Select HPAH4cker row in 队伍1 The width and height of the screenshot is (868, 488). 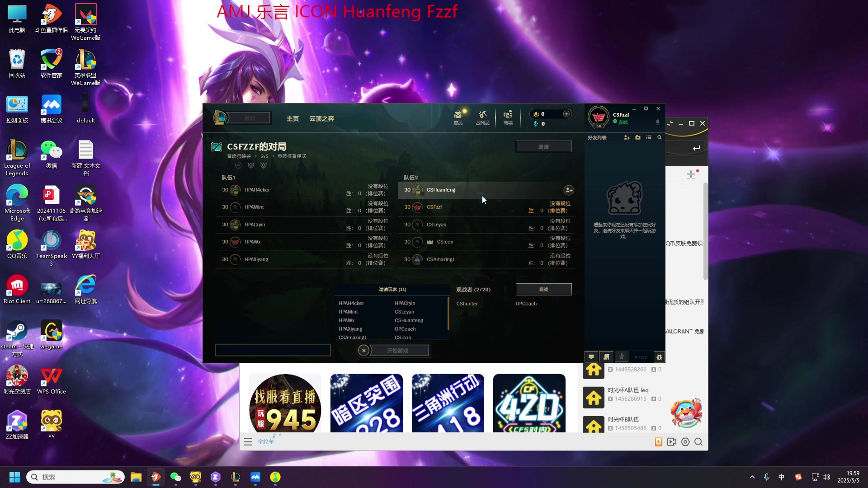pyautogui.click(x=303, y=190)
